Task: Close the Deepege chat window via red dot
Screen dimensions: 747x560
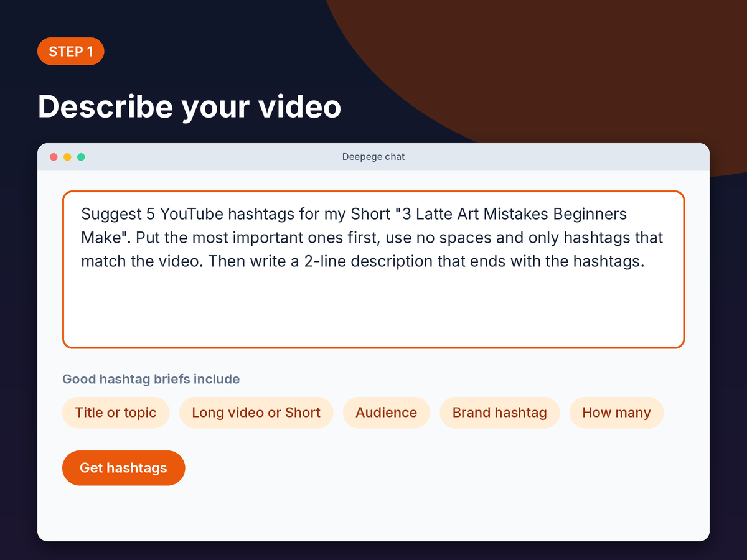Action: 54,157
